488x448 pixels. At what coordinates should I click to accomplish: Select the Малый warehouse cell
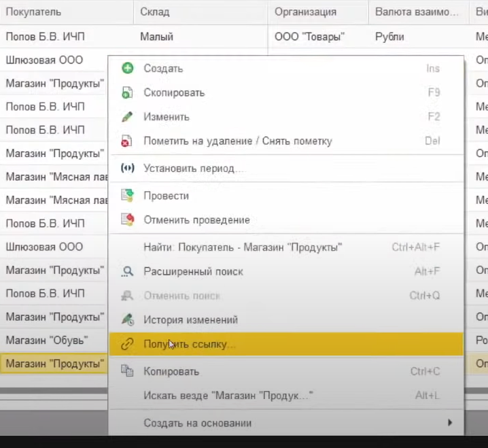coord(201,37)
